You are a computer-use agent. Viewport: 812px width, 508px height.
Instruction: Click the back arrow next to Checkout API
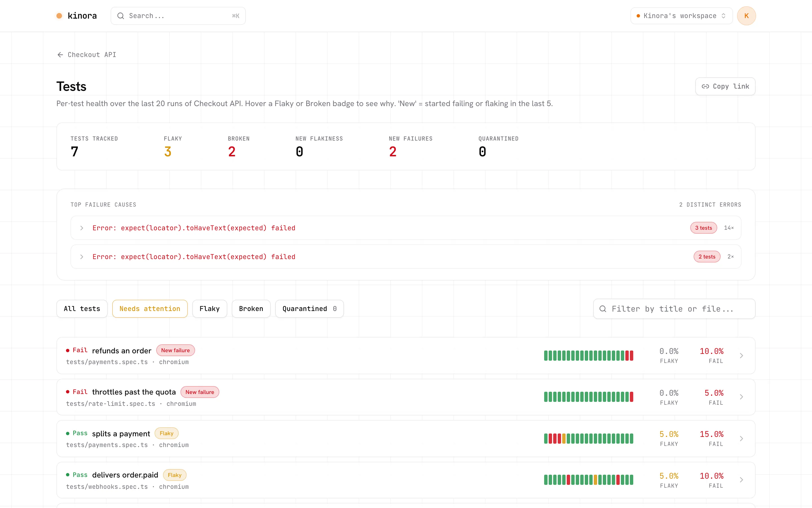[60, 55]
